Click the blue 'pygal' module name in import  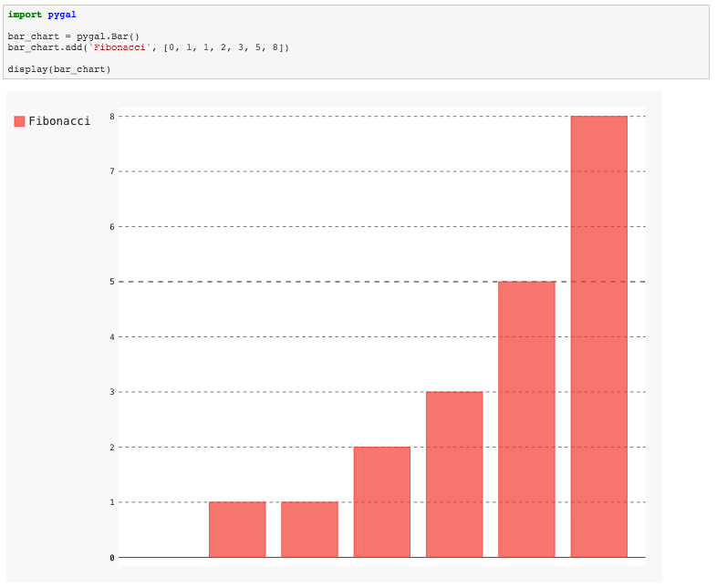pyautogui.click(x=62, y=15)
